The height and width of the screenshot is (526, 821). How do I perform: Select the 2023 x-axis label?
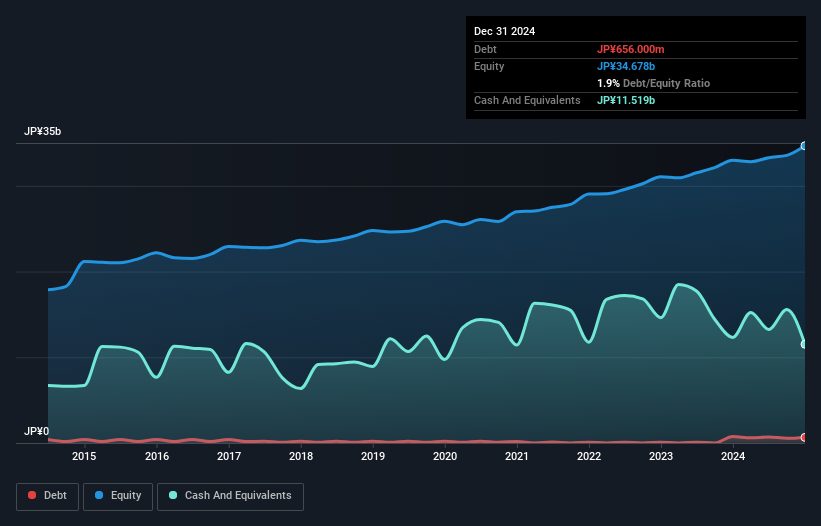[661, 456]
